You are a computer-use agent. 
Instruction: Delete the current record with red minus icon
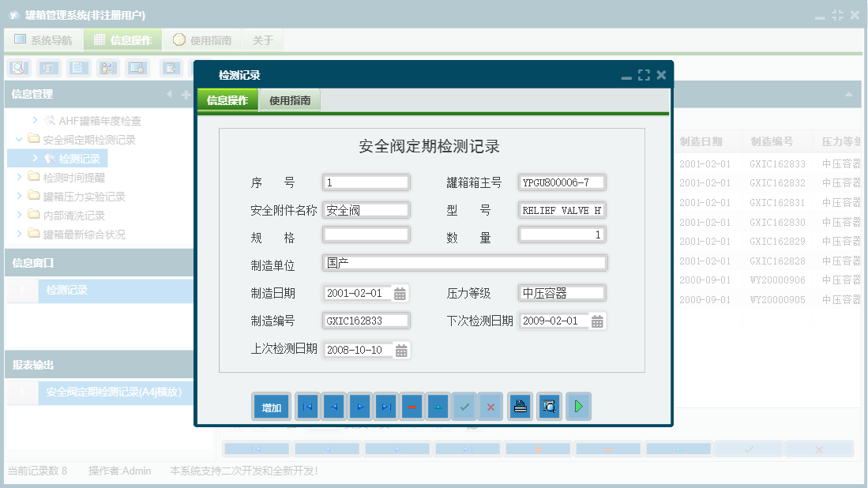click(413, 406)
